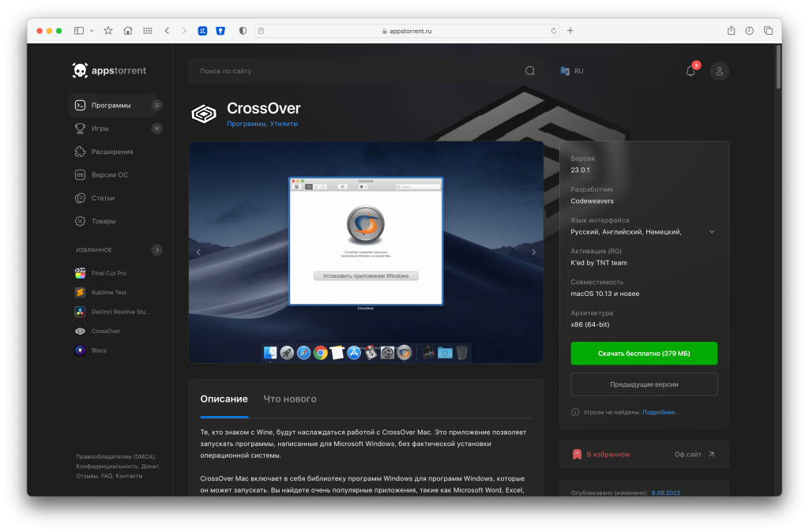Image resolution: width=809 pixels, height=532 pixels.
Task: Open the Правообладателям (DMCA) footer link
Action: [x=115, y=457]
